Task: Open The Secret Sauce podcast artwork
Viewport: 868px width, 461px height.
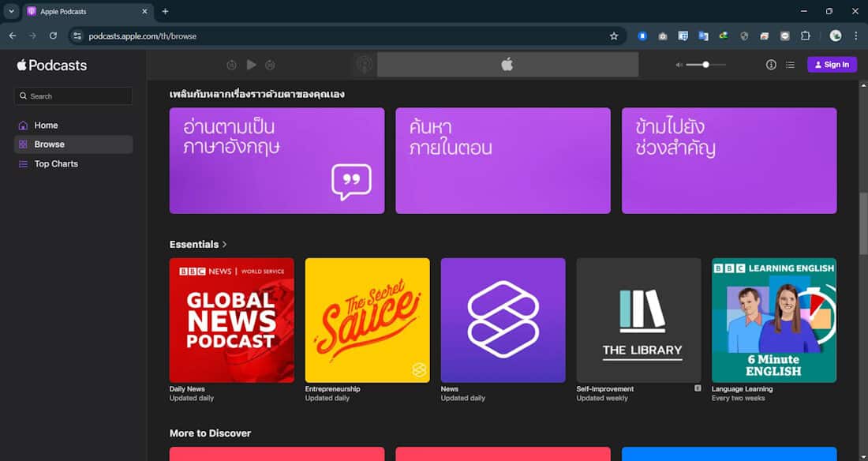Action: pos(367,320)
